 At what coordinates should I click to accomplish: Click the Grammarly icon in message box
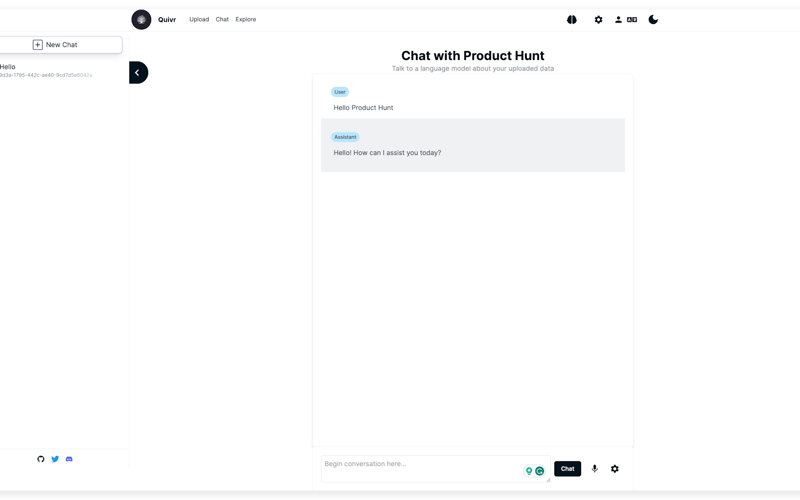540,471
